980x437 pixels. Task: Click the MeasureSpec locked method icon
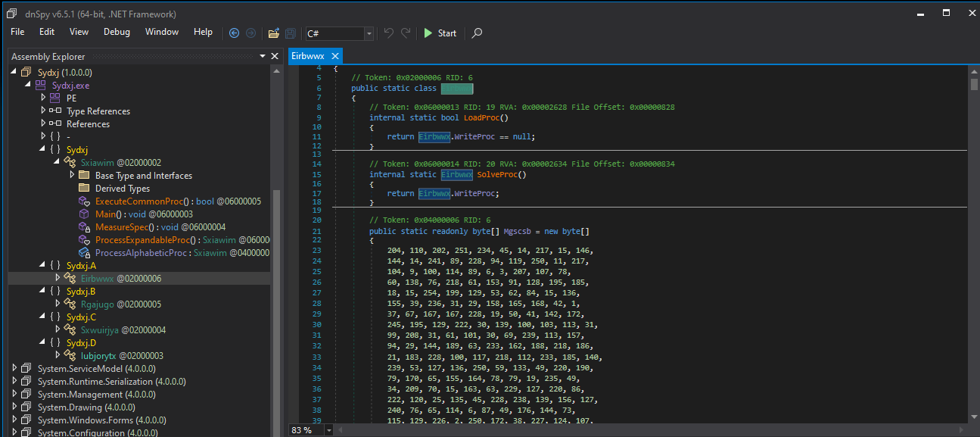83,226
